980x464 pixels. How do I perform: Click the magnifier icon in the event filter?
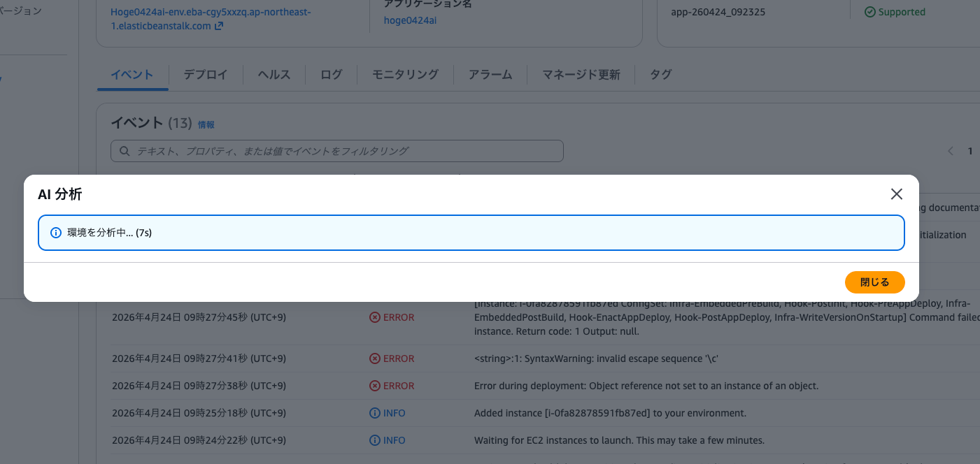[x=125, y=151]
